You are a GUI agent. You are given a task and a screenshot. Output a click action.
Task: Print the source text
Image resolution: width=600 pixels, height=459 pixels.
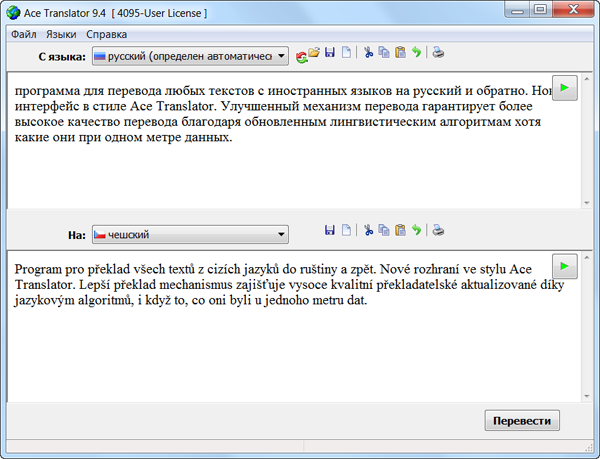pyautogui.click(x=438, y=53)
